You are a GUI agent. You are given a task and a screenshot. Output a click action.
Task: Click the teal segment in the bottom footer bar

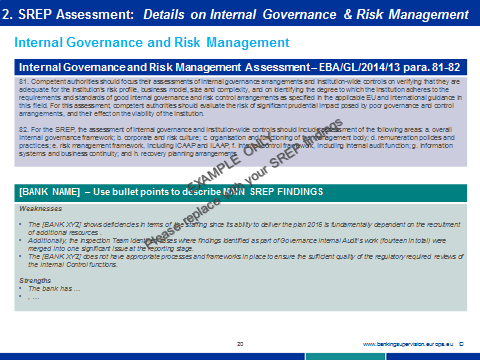click(x=345, y=356)
